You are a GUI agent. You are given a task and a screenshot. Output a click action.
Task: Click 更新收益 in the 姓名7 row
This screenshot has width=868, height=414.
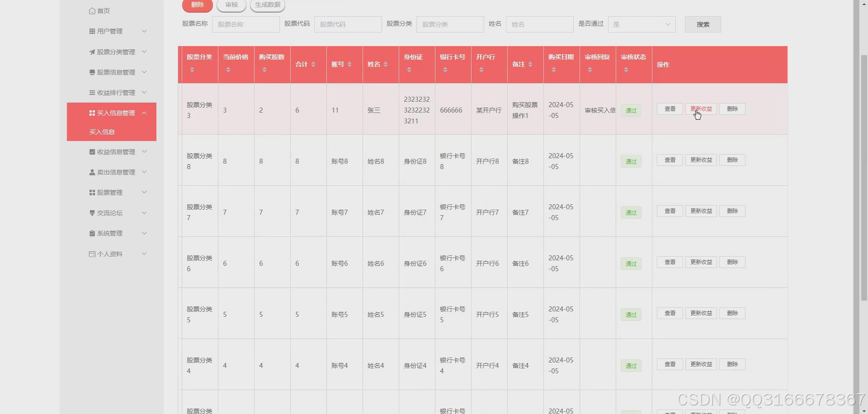point(701,211)
